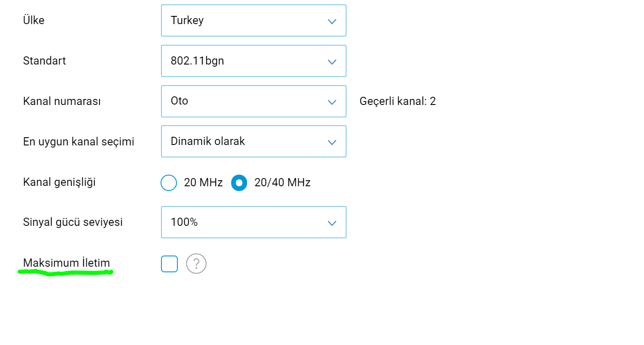This screenshot has height=345, width=644.
Task: Enable the Maksimum İletim checkbox
Action: click(x=169, y=264)
